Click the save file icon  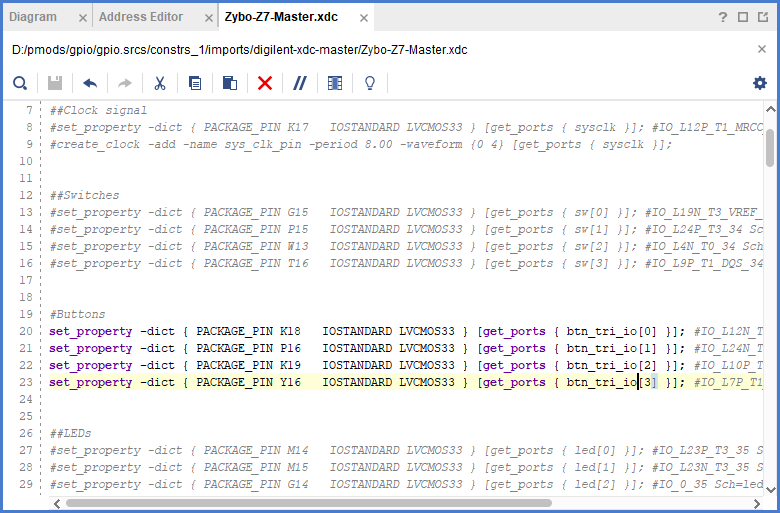tap(55, 83)
